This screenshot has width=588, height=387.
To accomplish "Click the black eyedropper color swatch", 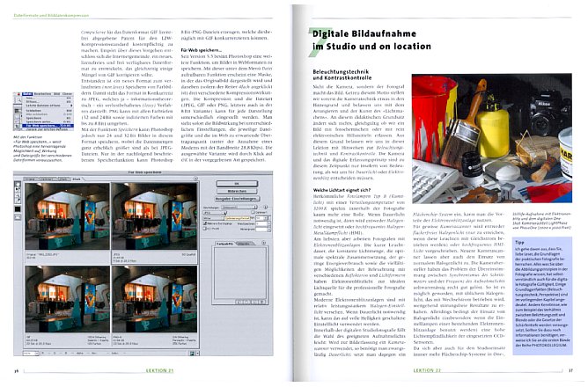I will [18, 209].
